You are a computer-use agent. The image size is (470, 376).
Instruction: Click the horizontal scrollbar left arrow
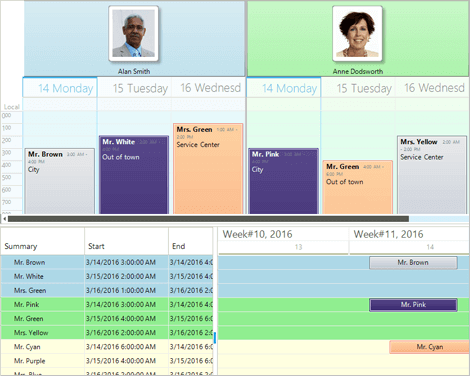[x=4, y=219]
